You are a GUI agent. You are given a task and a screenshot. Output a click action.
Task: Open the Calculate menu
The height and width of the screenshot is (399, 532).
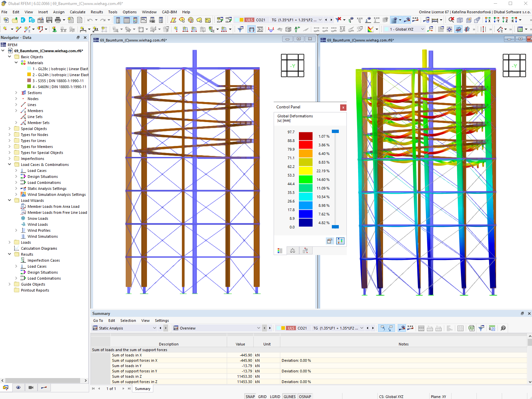point(77,12)
